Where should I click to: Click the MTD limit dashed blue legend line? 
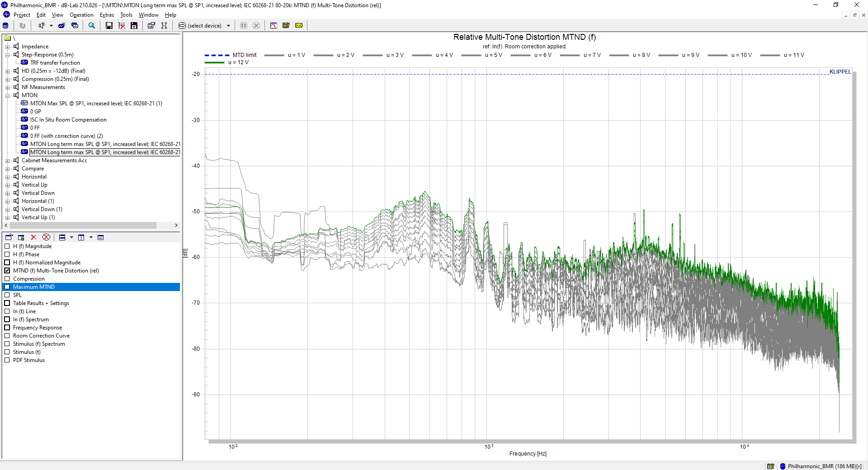217,55
